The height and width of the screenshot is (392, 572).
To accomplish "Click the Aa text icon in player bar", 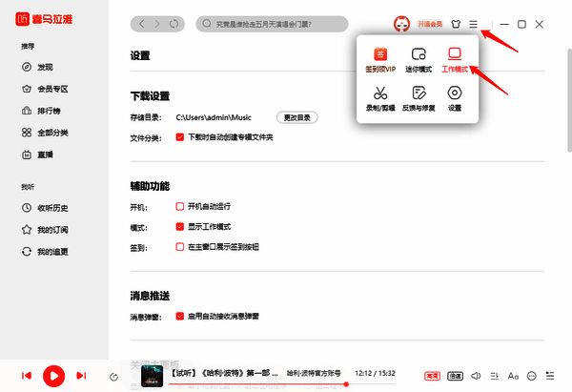I will click(513, 376).
